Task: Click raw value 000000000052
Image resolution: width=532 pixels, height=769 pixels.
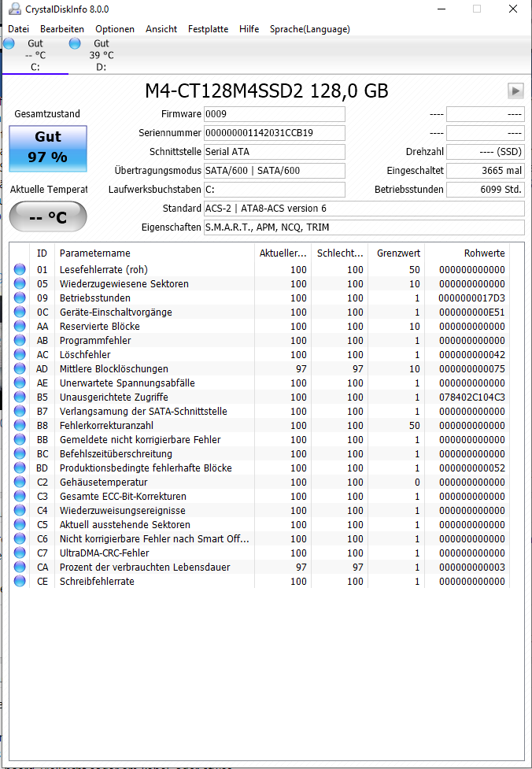Action: tap(471, 468)
